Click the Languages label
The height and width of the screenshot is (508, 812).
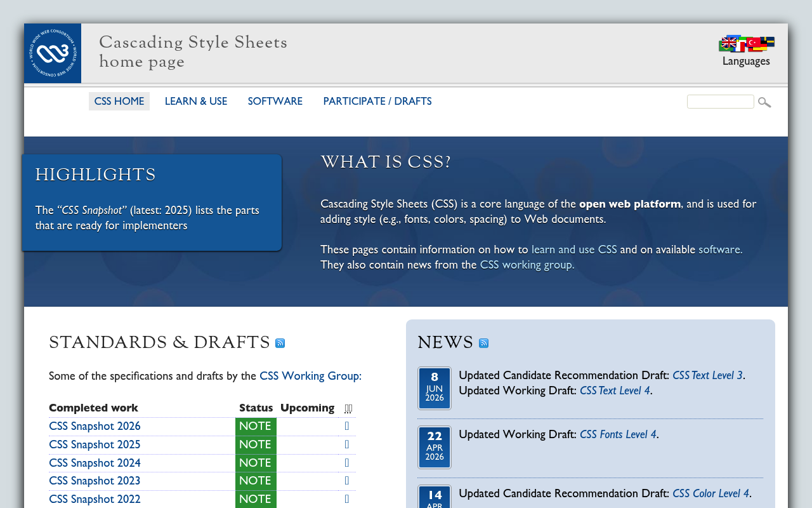pyautogui.click(x=746, y=61)
